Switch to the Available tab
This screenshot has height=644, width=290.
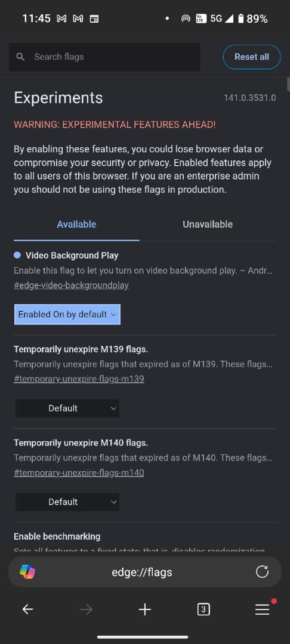point(76,224)
